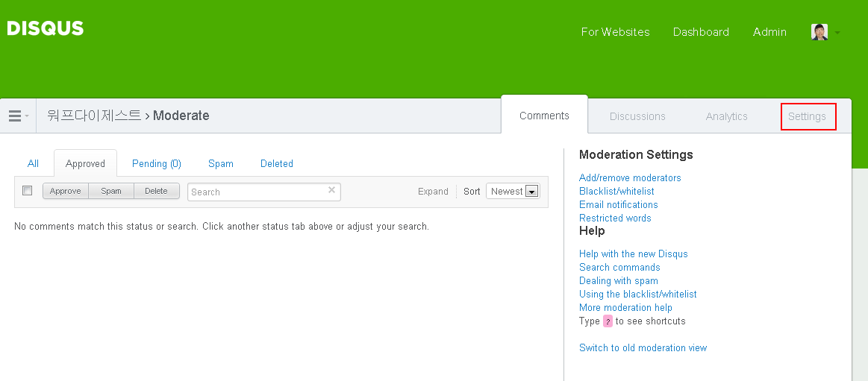This screenshot has height=381, width=868.
Task: Click the Moderate breadcrumb title
Action: click(181, 116)
